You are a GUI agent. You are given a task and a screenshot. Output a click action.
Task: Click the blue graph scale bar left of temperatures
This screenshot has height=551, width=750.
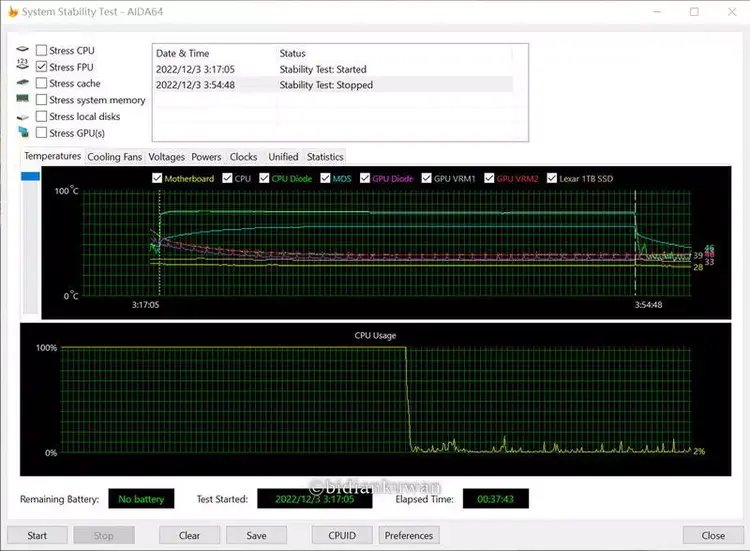pos(30,177)
